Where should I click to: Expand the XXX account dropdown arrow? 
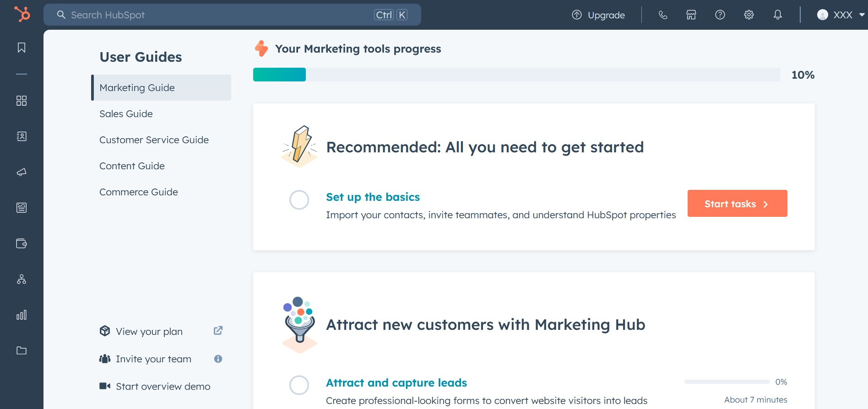862,15
